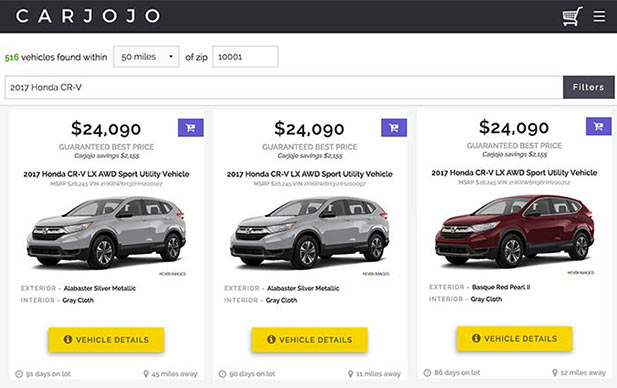Viewport: 617px width, 388px height.
Task: Click the text 45 miles away
Action: point(174,374)
